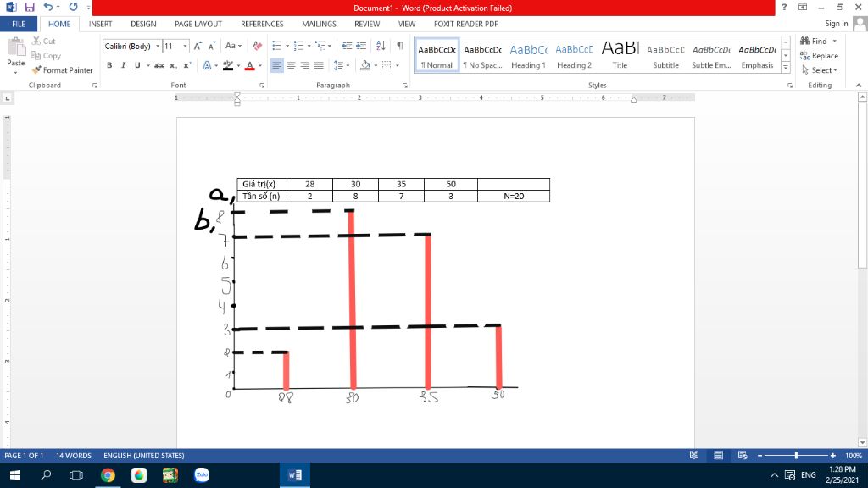Decrease paragraph indent
This screenshot has width=868, height=488.
coord(347,46)
